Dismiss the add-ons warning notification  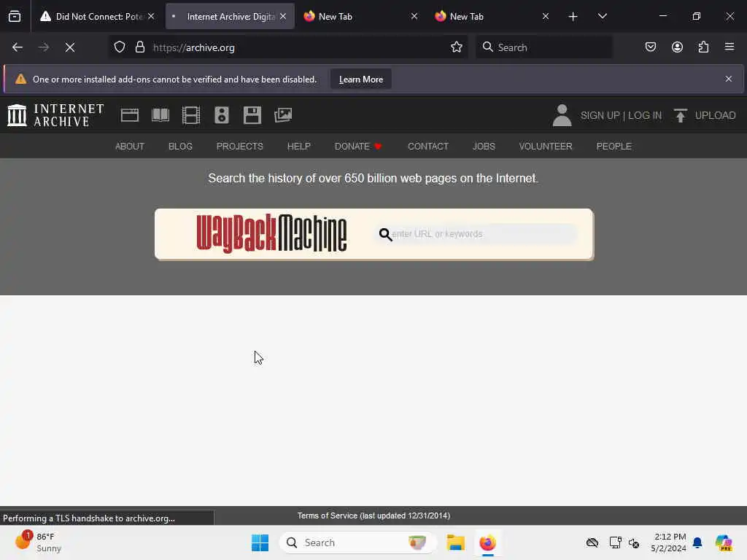point(729,79)
